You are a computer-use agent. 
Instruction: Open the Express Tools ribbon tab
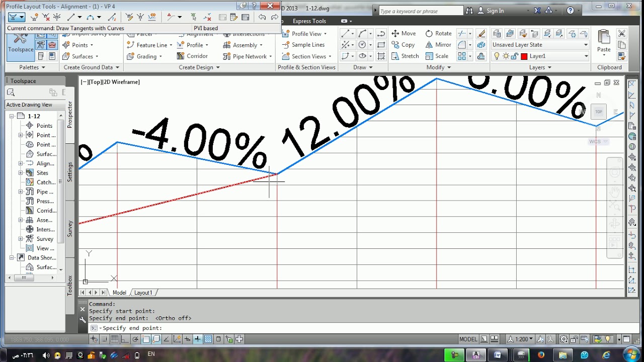(309, 21)
